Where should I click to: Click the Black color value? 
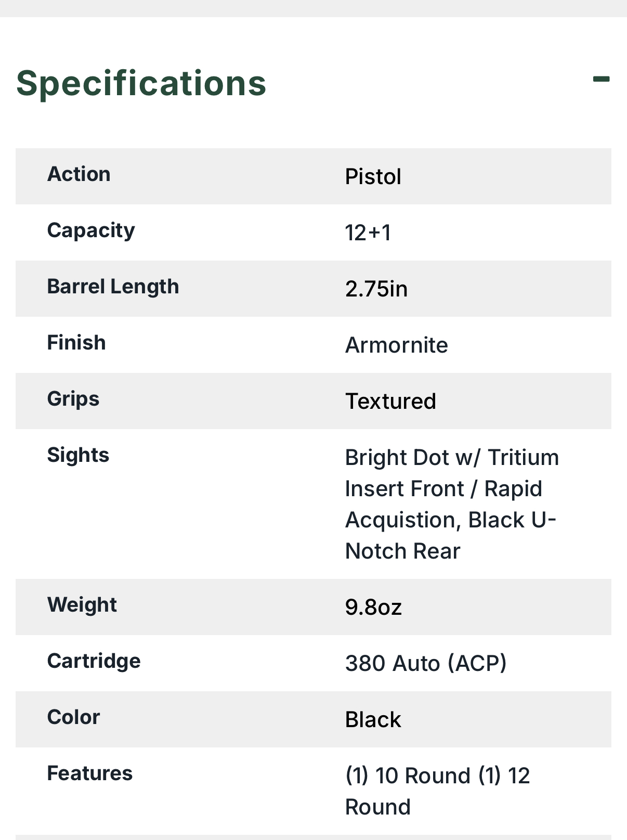(373, 719)
